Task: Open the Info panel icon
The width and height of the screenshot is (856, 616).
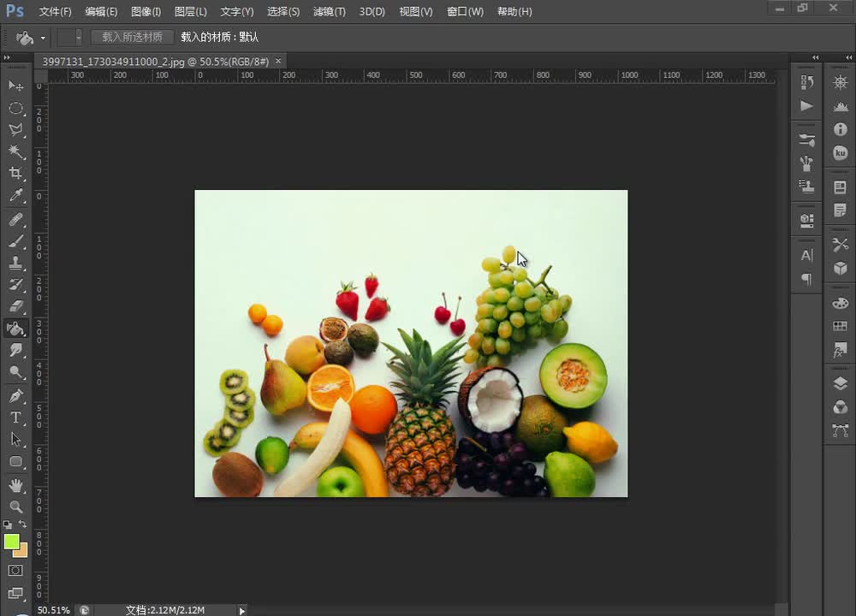Action: (840, 130)
